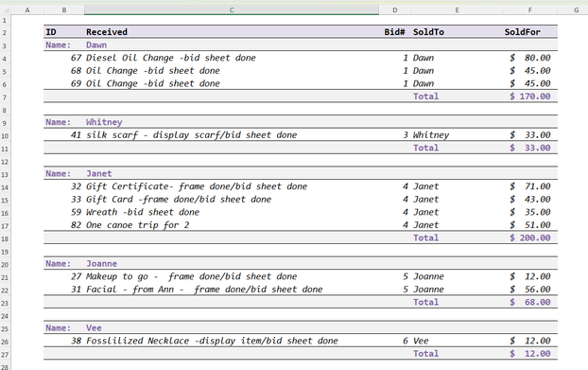Select column A header
This screenshot has height=370, width=588.
click(x=27, y=10)
